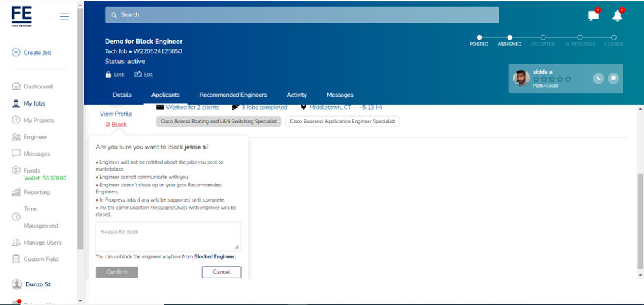This screenshot has width=644, height=305.
Task: Click the search magnifier icon
Action: 114,15
